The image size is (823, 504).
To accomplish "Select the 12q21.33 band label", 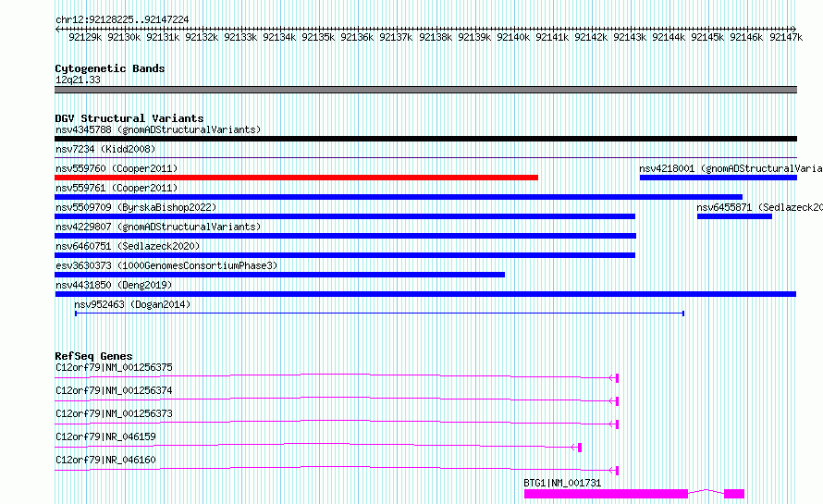I will 78,80.
